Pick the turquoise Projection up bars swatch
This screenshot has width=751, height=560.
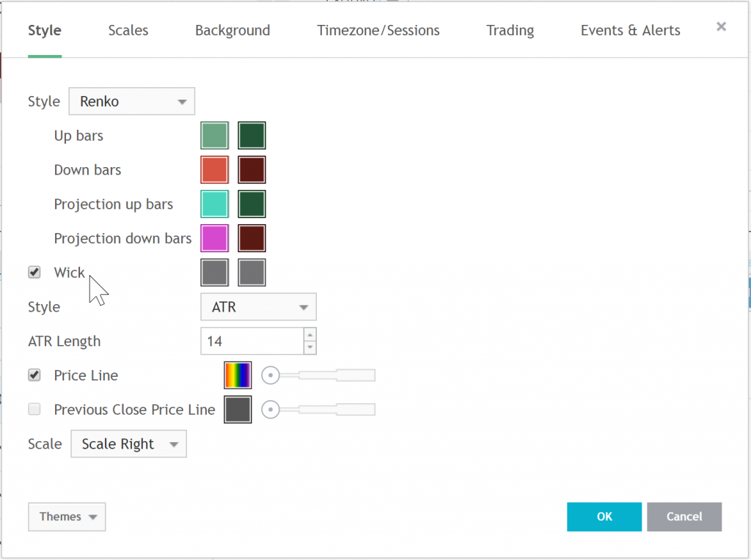[215, 204]
